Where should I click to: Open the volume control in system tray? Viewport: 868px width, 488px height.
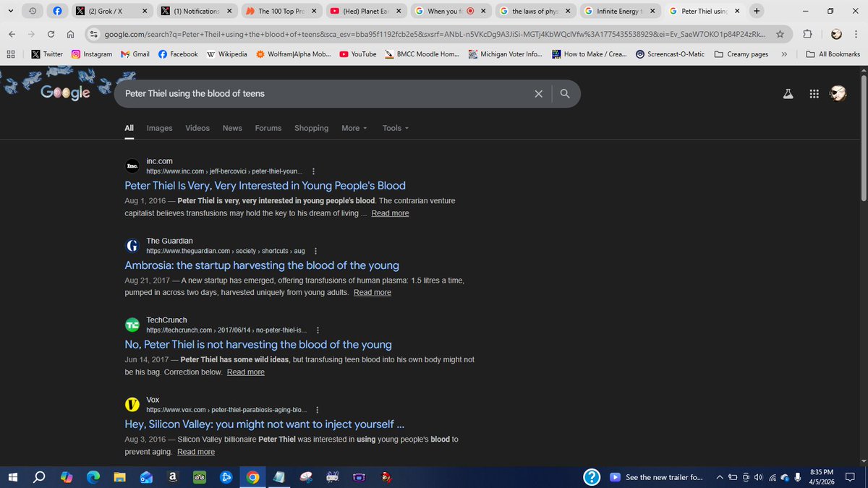[758, 477]
